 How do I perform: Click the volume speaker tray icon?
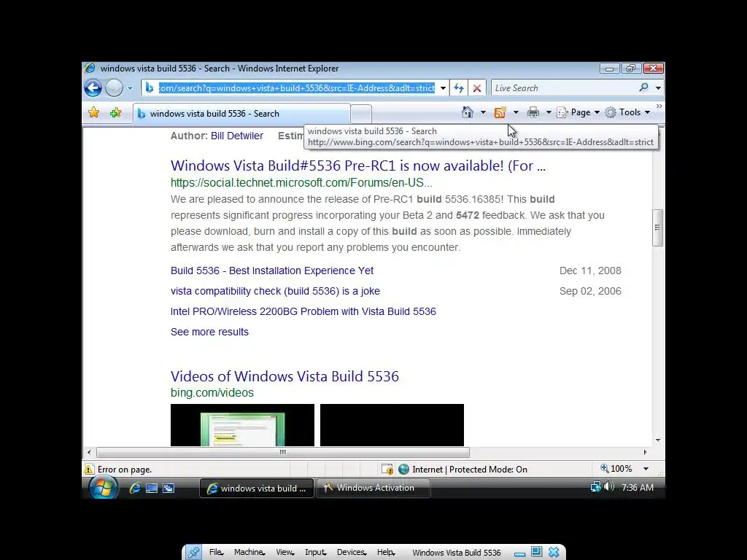608,486
